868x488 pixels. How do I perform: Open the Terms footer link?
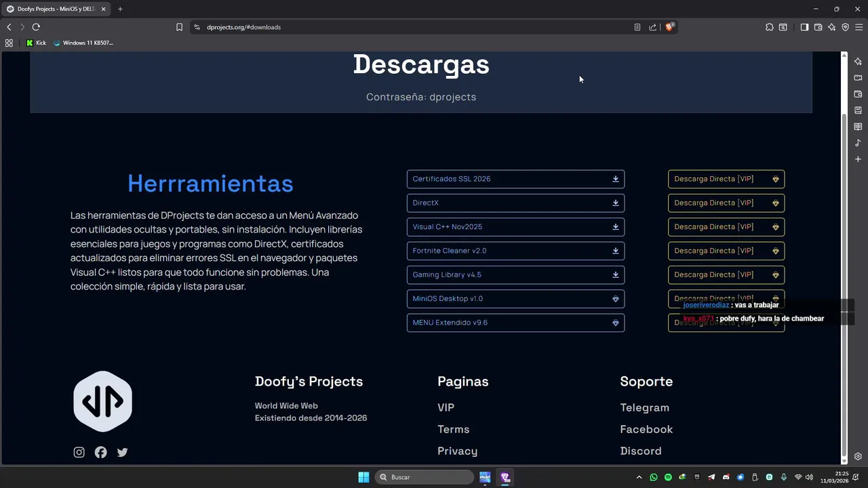[x=453, y=429]
